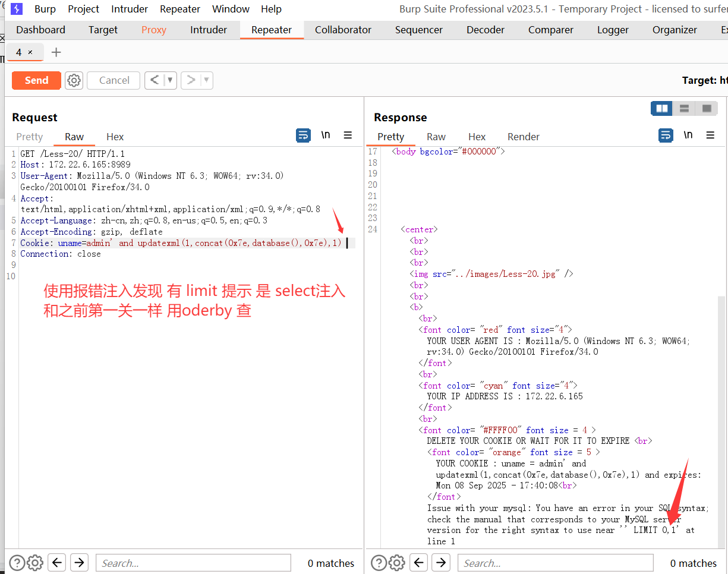Switch to Decoder tool tab
Image resolution: width=728 pixels, height=574 pixels.
tap(486, 30)
